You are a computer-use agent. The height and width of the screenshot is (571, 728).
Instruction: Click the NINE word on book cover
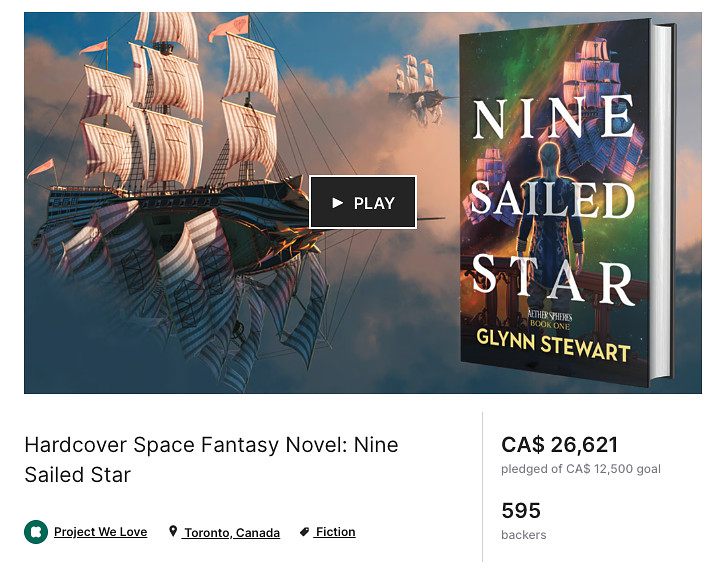click(554, 118)
